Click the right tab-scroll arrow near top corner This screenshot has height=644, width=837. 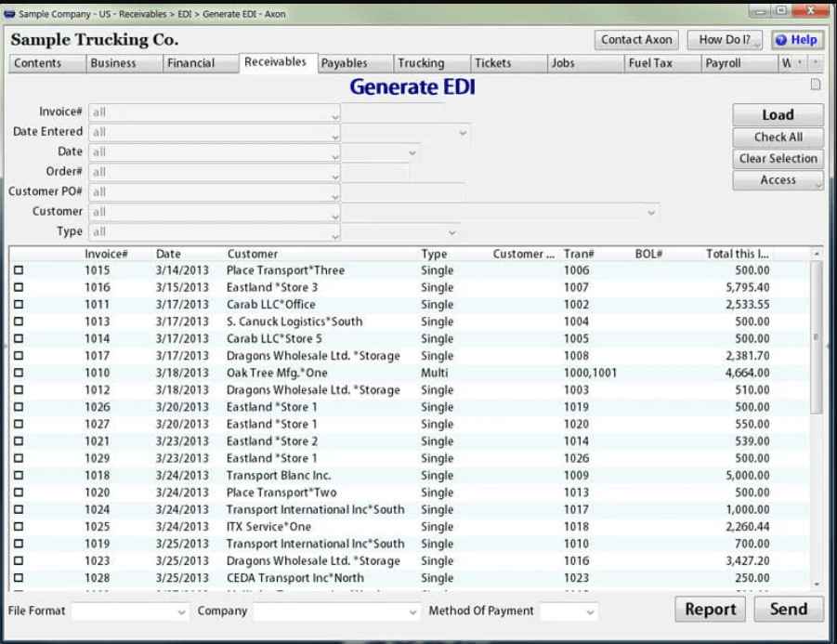tap(816, 63)
